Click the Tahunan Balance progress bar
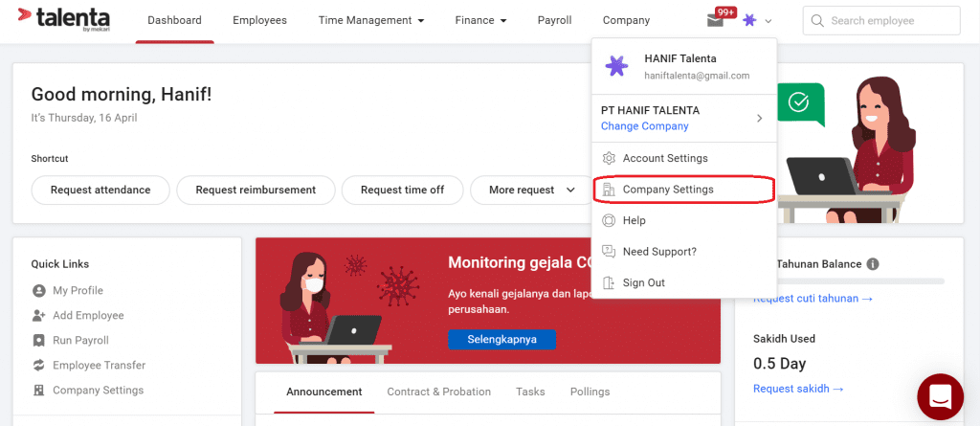Viewport: 980px width, 426px height. click(x=861, y=282)
